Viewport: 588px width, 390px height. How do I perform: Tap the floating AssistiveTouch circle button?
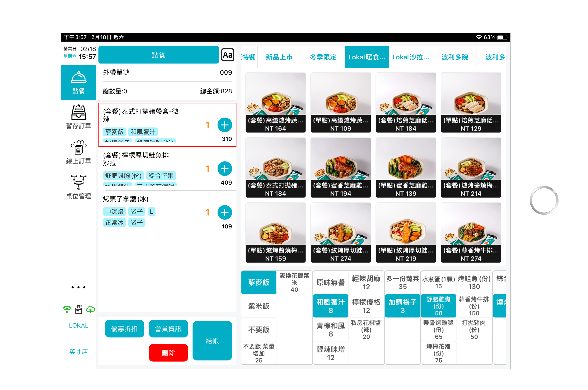(x=544, y=200)
